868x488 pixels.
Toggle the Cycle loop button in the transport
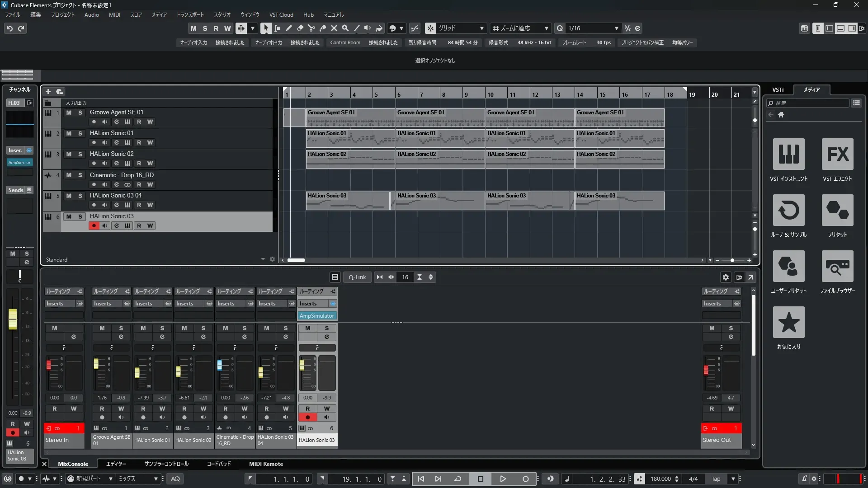(x=458, y=479)
